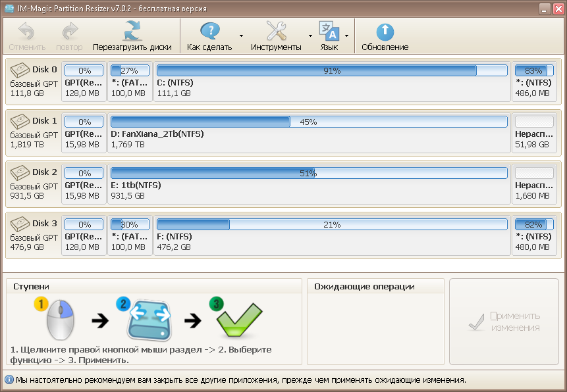Select Disk 1 GPT reserved 15,98 MB partition
Screen dimensions: 567x392
(84, 133)
